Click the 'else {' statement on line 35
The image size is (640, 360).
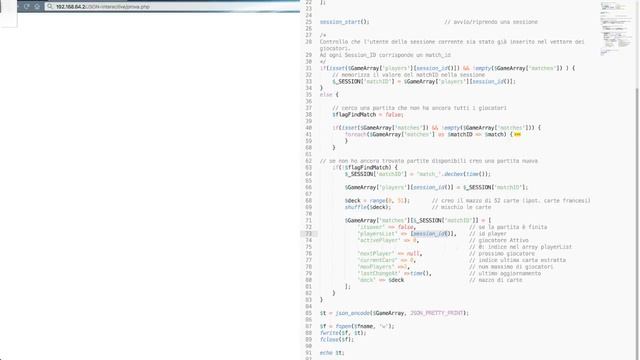click(329, 95)
